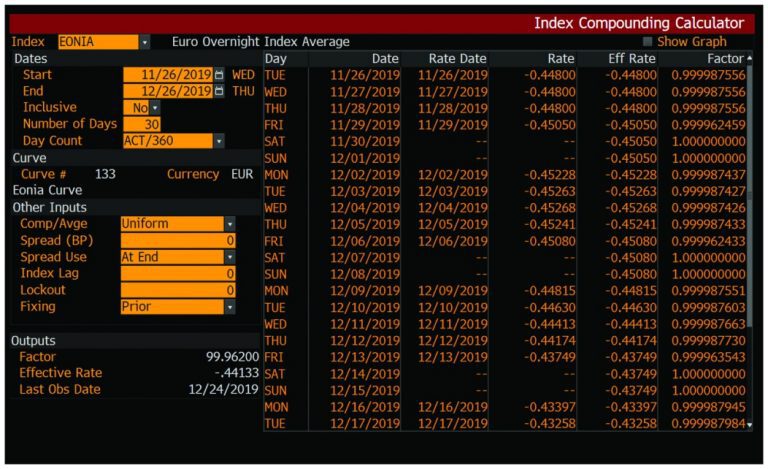Select rate cell -0.45228
The image size is (768, 469).
550,175
